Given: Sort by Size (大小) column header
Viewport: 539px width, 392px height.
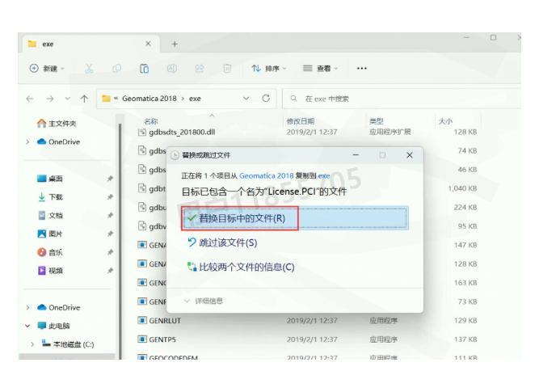Looking at the screenshot, I should (445, 121).
